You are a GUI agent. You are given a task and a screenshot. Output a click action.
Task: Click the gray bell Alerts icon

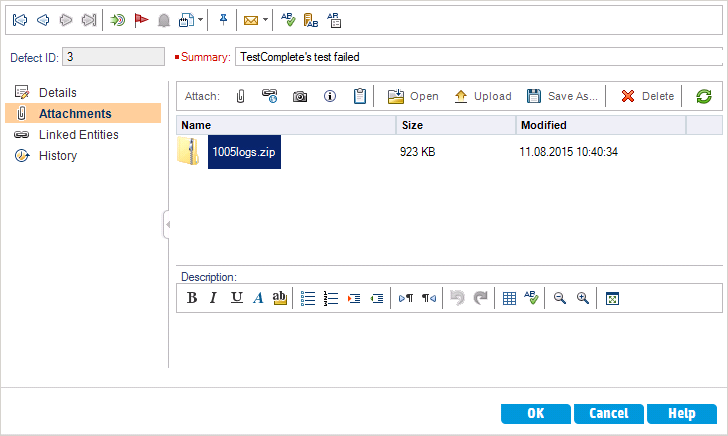click(163, 20)
